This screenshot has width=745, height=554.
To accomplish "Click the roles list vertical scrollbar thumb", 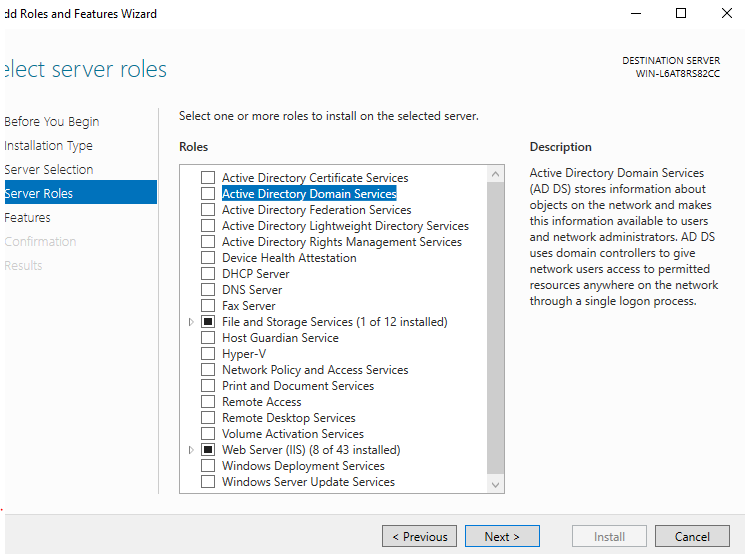I will [x=496, y=328].
